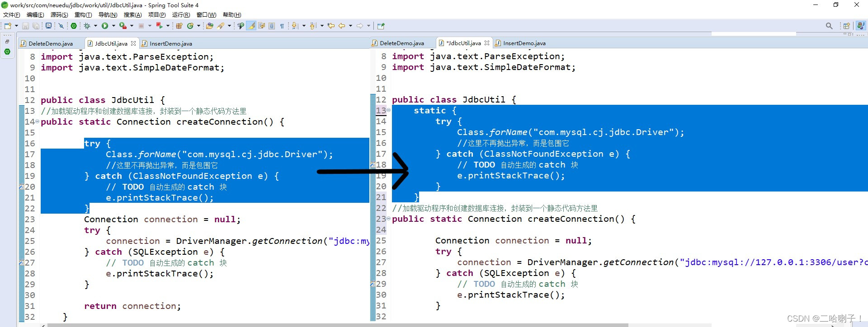Screen dimensions: 868x327
Task: Toggle Mark Occurrences highlighter icon
Action: click(251, 26)
